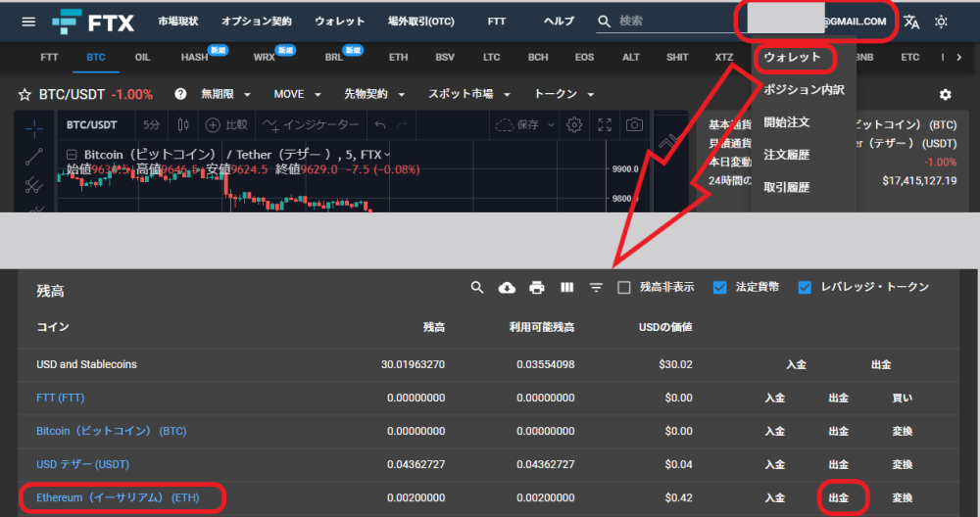Click 買い for FTT row

point(903,399)
